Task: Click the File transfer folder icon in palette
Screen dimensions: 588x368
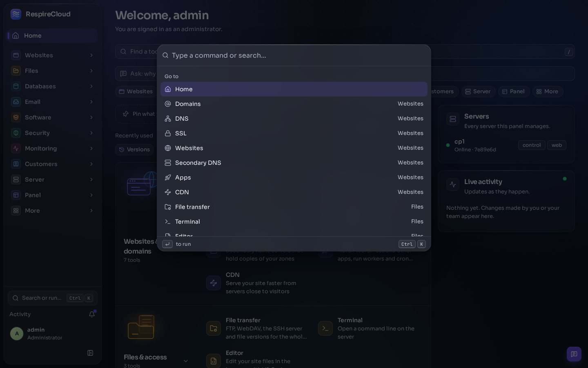Action: pyautogui.click(x=168, y=207)
